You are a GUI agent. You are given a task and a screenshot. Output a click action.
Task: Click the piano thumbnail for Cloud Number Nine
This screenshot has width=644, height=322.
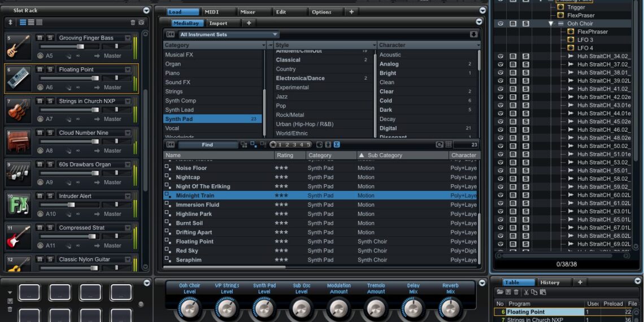click(x=18, y=142)
